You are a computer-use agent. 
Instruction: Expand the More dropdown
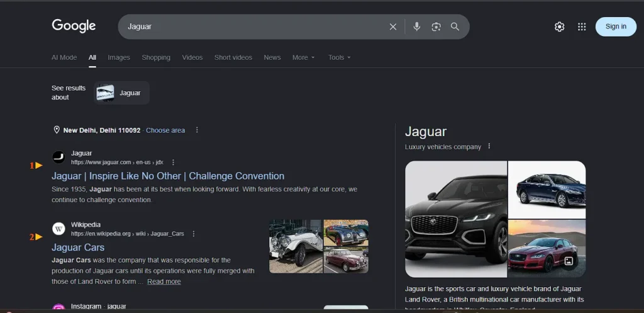[304, 57]
